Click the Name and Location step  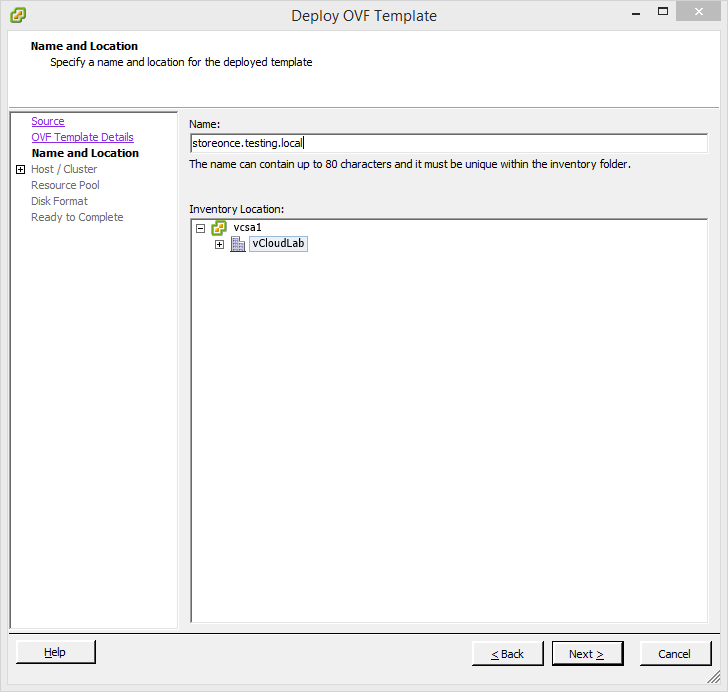coord(85,153)
